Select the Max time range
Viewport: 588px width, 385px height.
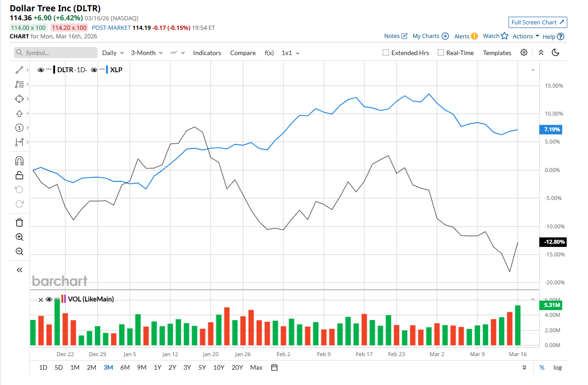256,367
